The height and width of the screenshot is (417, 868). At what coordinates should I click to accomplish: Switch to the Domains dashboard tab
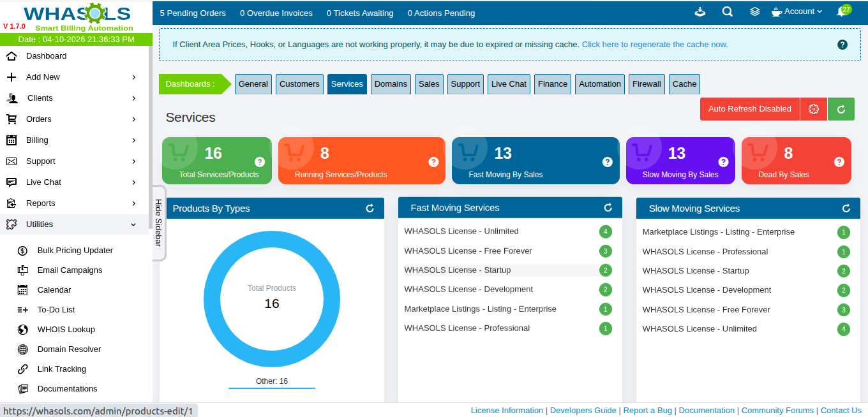click(x=391, y=84)
